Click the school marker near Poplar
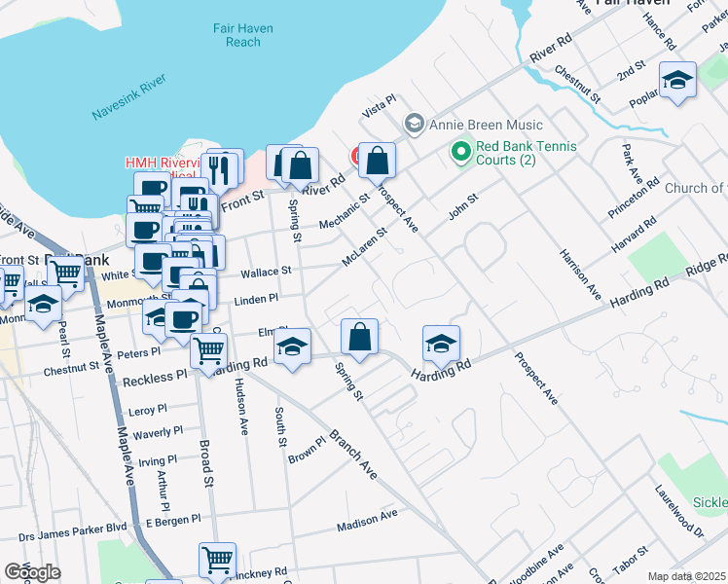 pyautogui.click(x=677, y=81)
